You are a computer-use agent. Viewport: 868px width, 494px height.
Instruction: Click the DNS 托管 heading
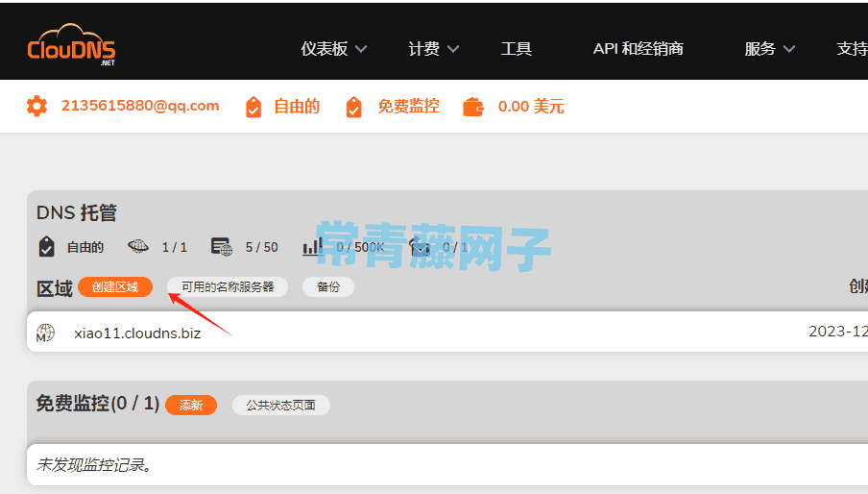click(77, 212)
